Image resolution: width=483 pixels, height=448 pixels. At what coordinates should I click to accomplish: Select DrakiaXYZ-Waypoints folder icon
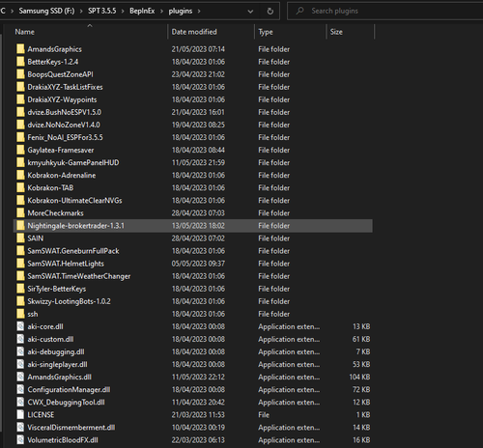(x=20, y=99)
